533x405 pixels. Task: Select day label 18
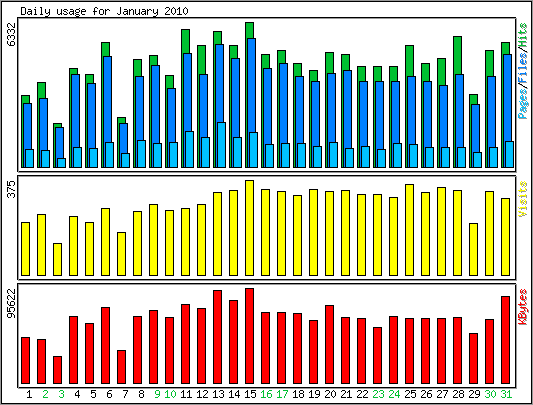point(298,394)
